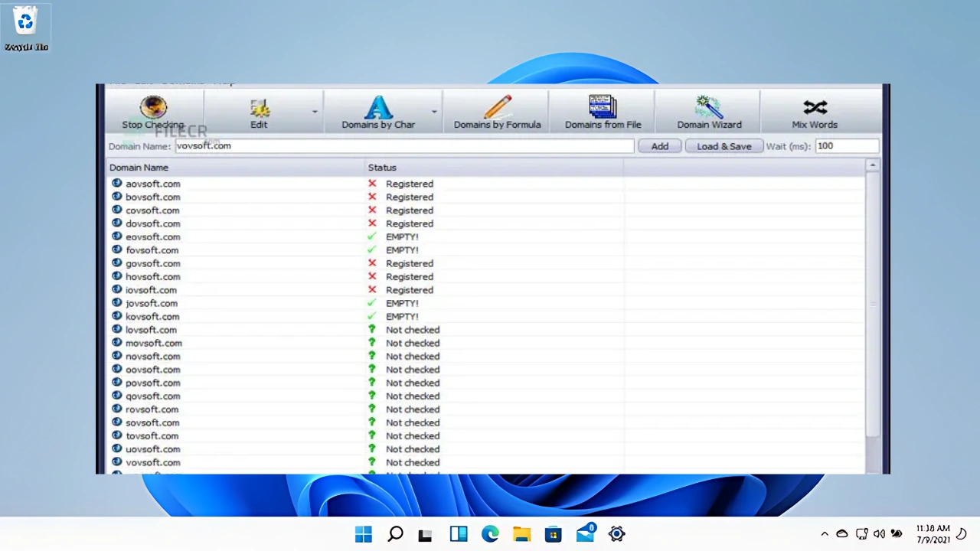Select Domains by Char tool
The height and width of the screenshot is (551, 980).
click(x=378, y=112)
